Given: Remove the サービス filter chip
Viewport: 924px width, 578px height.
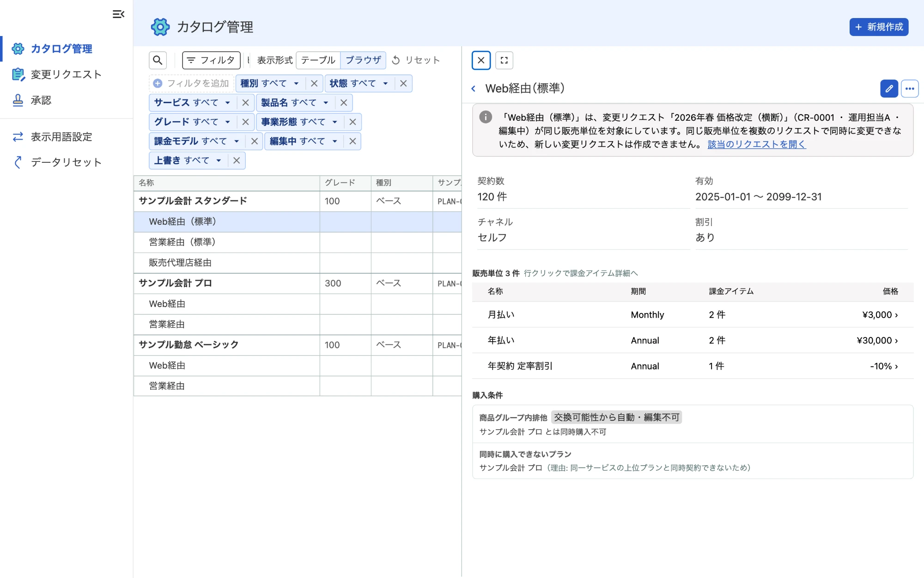Looking at the screenshot, I should pyautogui.click(x=245, y=103).
